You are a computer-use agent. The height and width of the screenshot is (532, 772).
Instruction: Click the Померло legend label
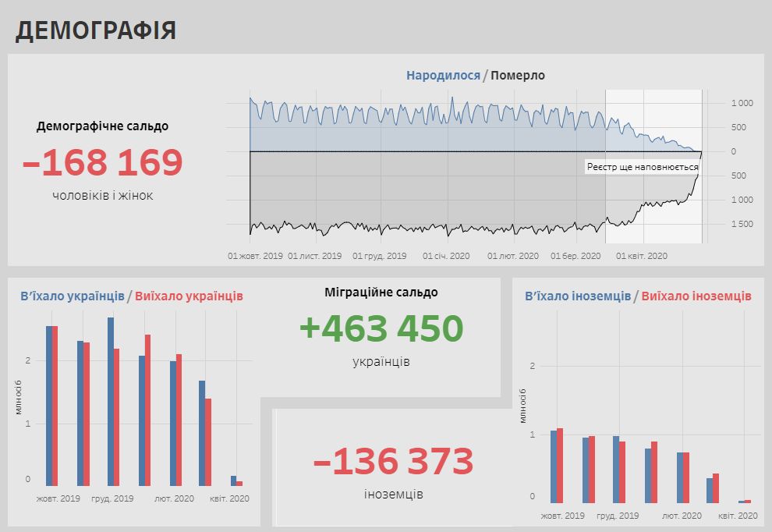tap(518, 76)
